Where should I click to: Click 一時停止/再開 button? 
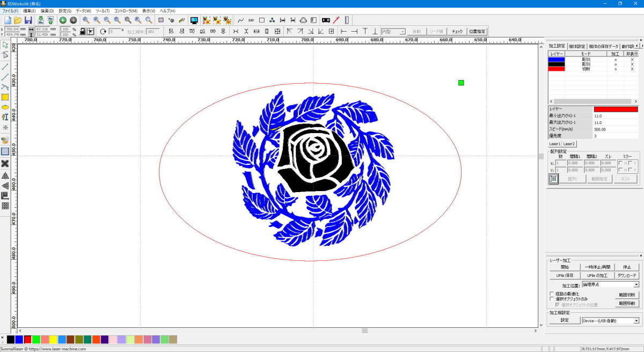597,267
